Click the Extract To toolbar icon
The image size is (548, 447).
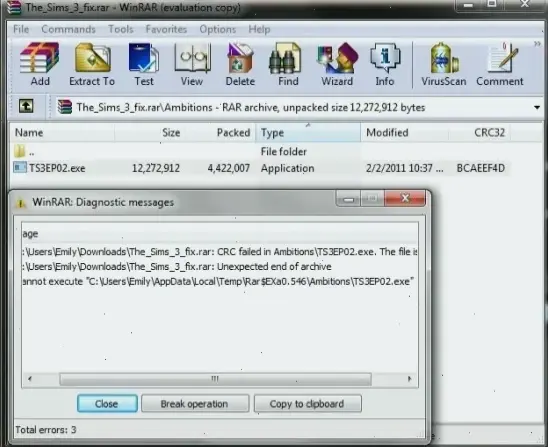(x=92, y=65)
